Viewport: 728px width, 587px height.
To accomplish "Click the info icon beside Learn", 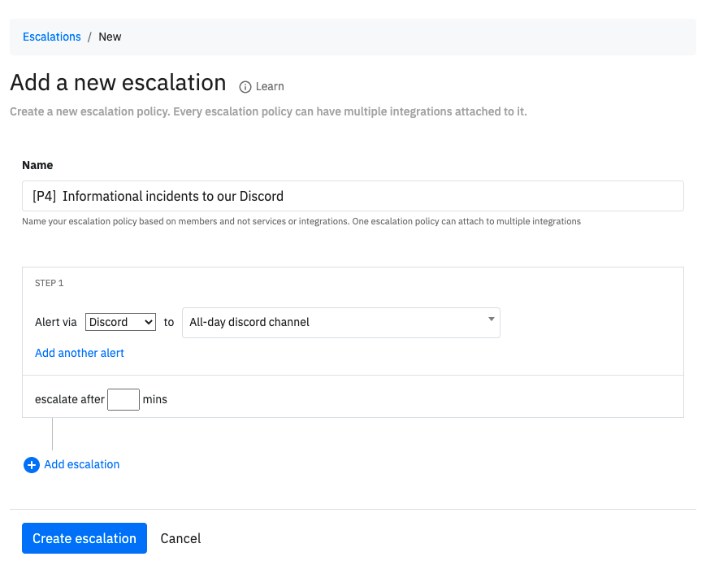I will click(245, 87).
